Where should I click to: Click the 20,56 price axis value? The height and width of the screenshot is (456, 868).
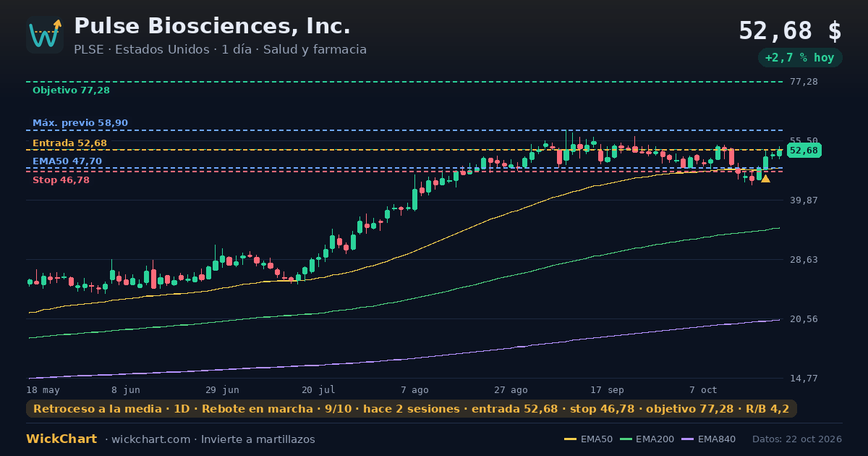(x=804, y=319)
